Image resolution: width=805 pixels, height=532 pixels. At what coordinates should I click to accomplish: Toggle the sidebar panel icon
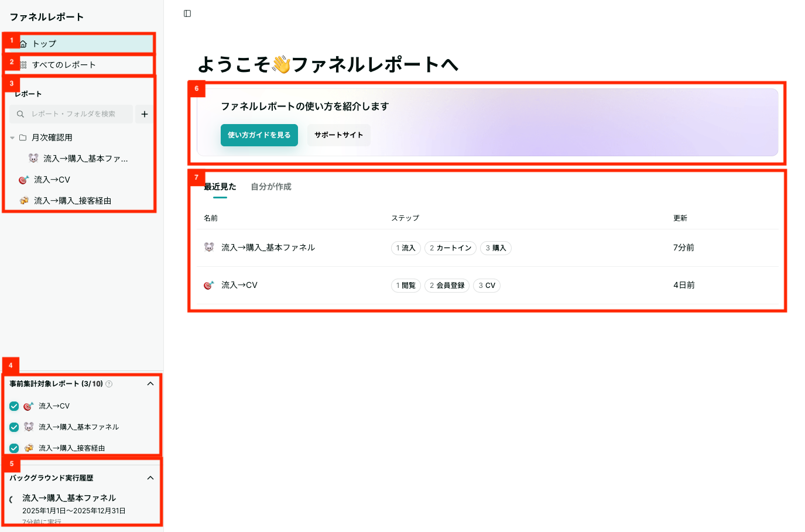click(x=187, y=13)
